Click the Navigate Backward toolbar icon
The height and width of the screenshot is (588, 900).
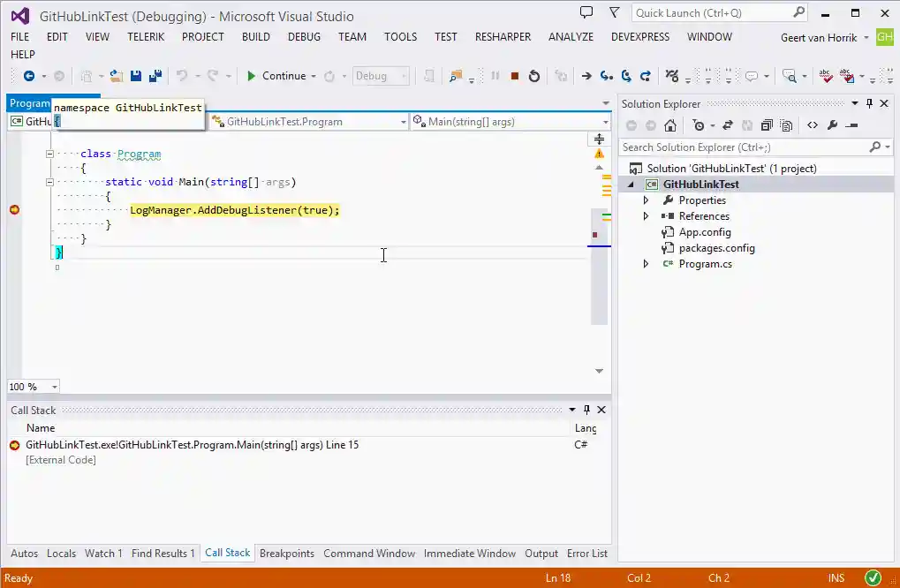(28, 76)
